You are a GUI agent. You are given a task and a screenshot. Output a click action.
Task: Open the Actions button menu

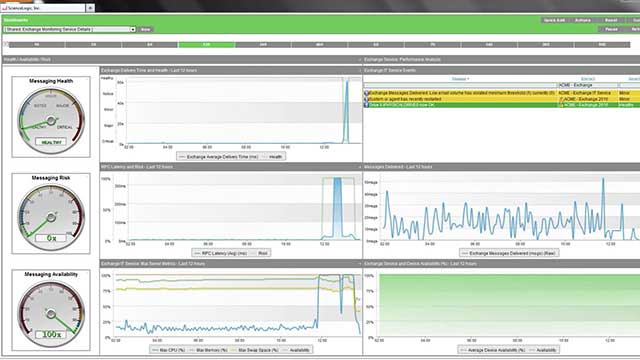pyautogui.click(x=583, y=20)
